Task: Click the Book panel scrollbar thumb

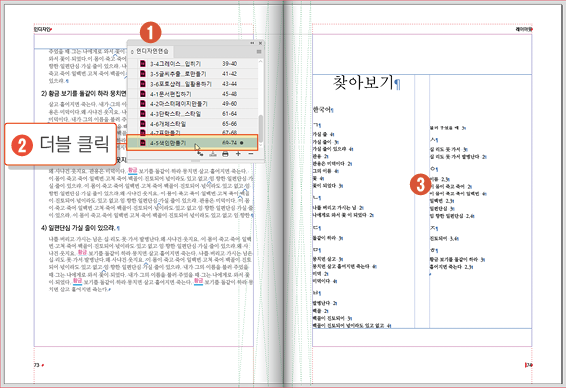Action: pos(260,128)
